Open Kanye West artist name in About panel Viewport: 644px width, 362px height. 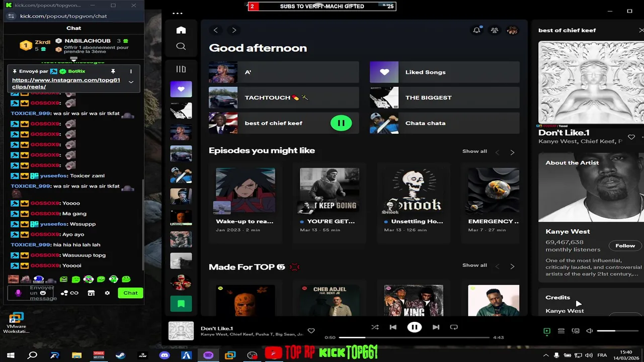pos(568,232)
